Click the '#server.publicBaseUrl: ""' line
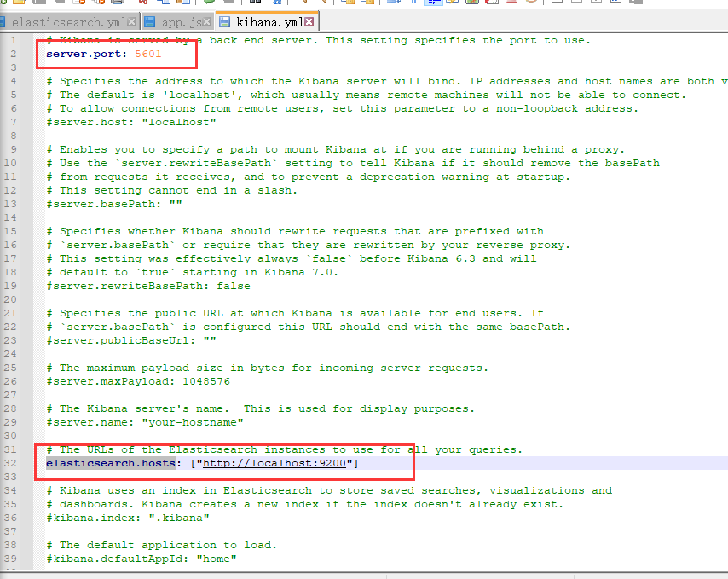This screenshot has height=579, width=728. [x=131, y=340]
